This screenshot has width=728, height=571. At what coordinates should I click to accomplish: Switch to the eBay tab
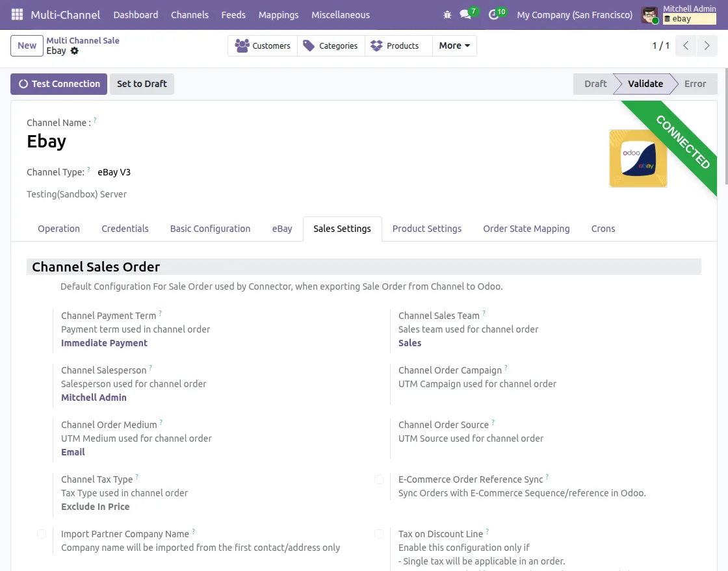[282, 229]
